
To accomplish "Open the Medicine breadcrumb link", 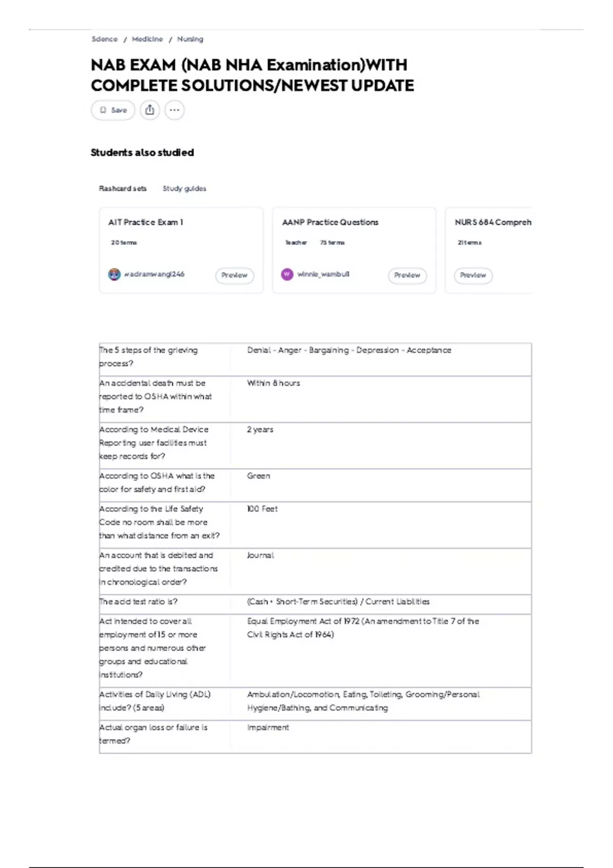I will (147, 39).
